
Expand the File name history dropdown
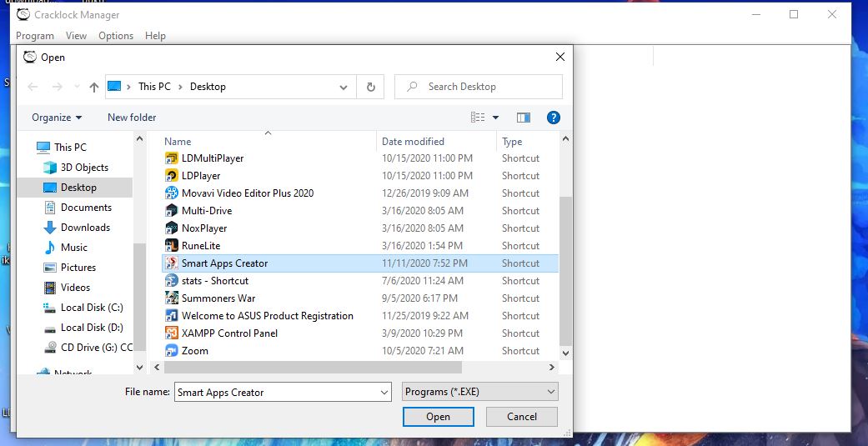(384, 393)
